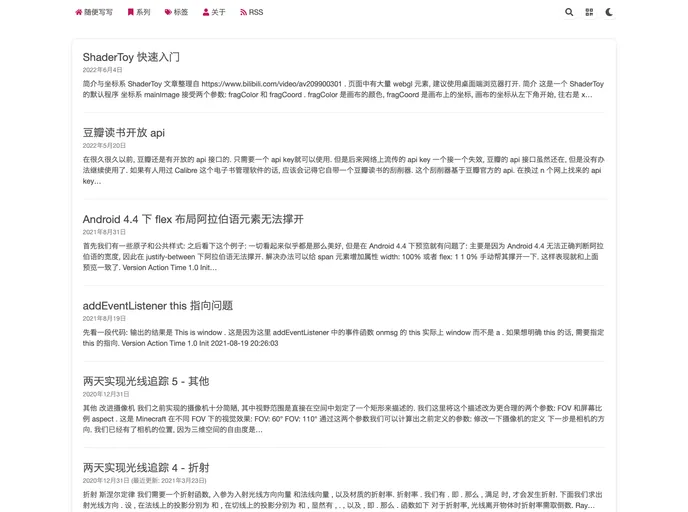The image size is (688, 512).
Task: Open 两天实现光线追踪 4 - 折射 post
Action: 146,467
